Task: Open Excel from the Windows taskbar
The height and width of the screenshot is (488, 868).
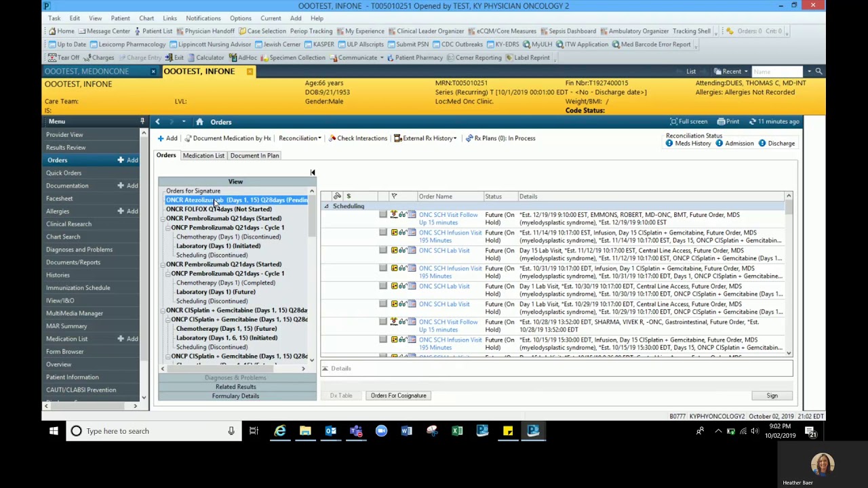Action: coord(457,431)
